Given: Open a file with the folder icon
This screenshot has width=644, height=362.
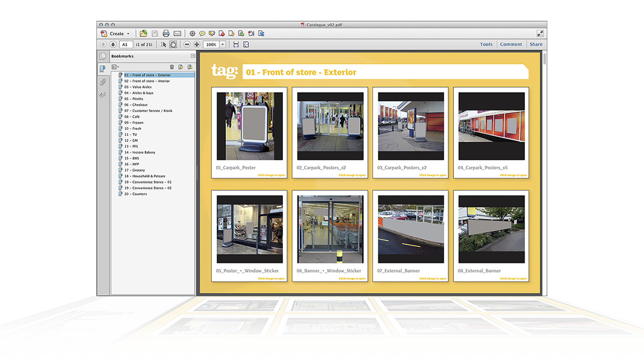Looking at the screenshot, I should pyautogui.click(x=143, y=34).
